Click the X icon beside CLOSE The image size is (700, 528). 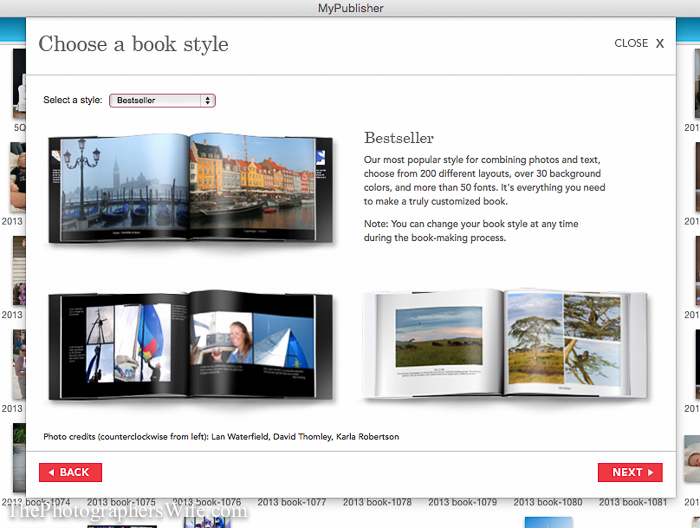click(x=660, y=43)
